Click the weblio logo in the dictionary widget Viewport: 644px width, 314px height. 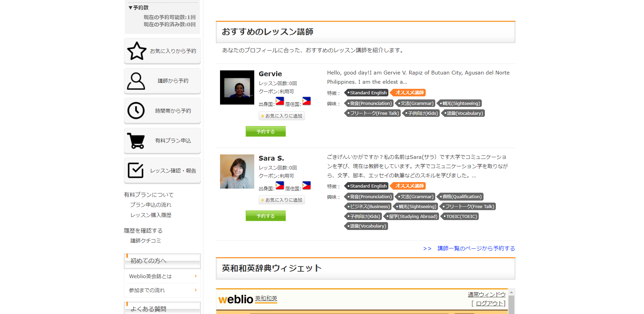236,299
